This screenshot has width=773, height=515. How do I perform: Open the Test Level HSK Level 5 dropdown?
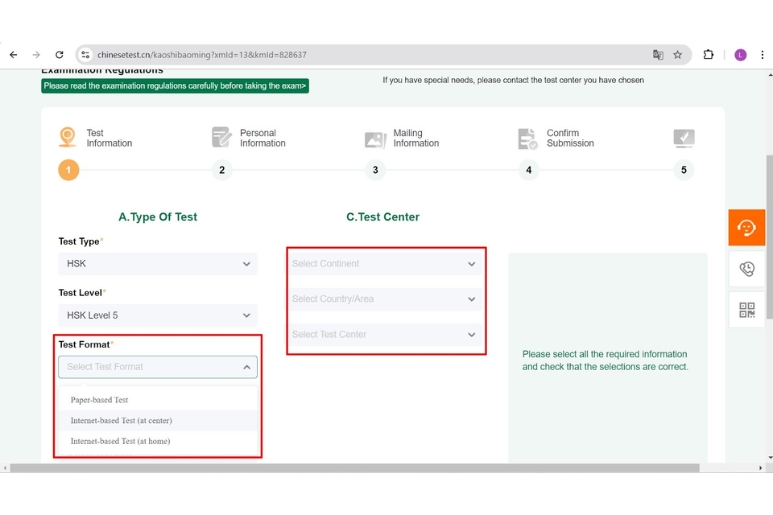click(158, 315)
